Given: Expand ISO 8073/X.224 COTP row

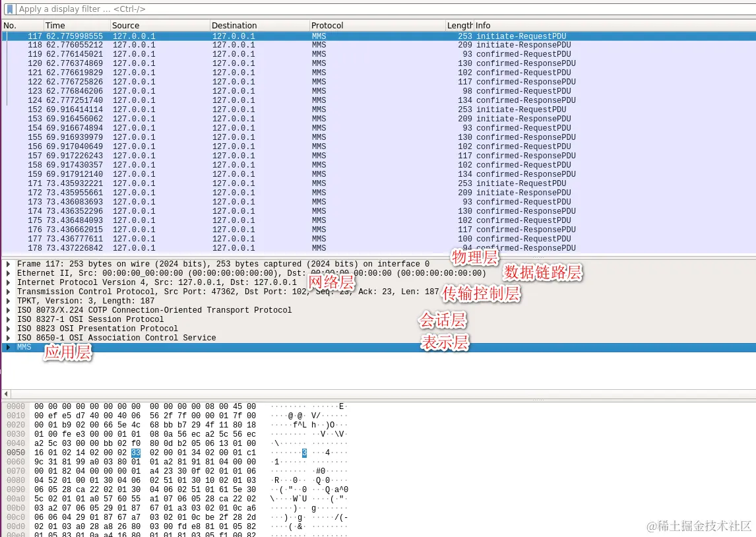Looking at the screenshot, I should coord(8,310).
